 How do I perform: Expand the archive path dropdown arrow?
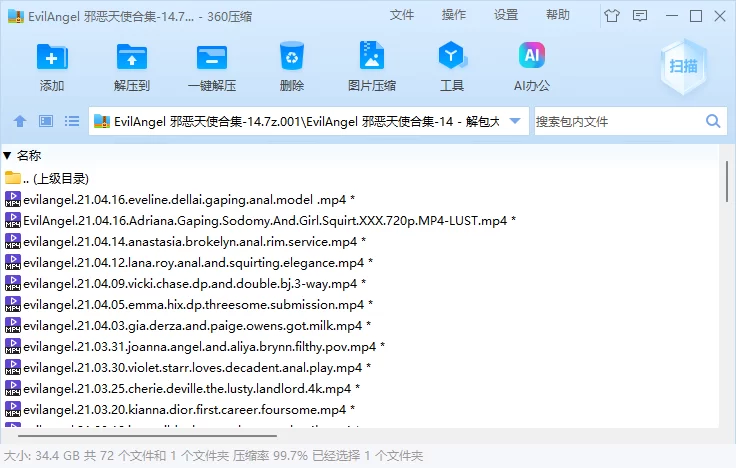click(515, 121)
